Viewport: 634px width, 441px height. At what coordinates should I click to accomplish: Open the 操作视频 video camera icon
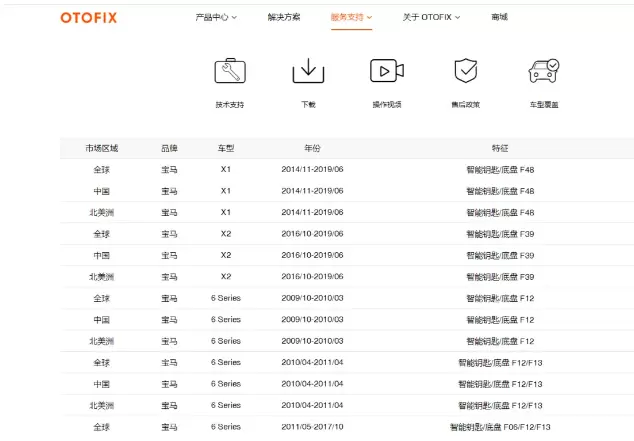[387, 71]
